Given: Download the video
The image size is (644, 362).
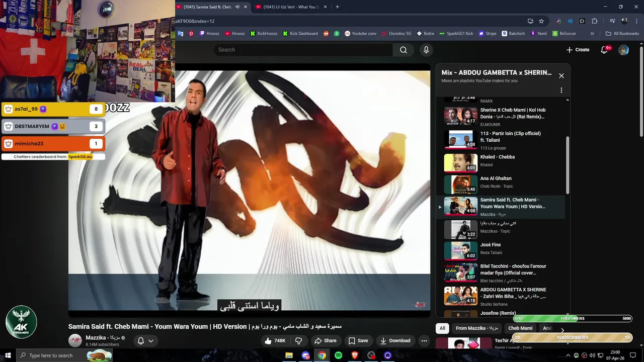Looking at the screenshot, I should (395, 340).
